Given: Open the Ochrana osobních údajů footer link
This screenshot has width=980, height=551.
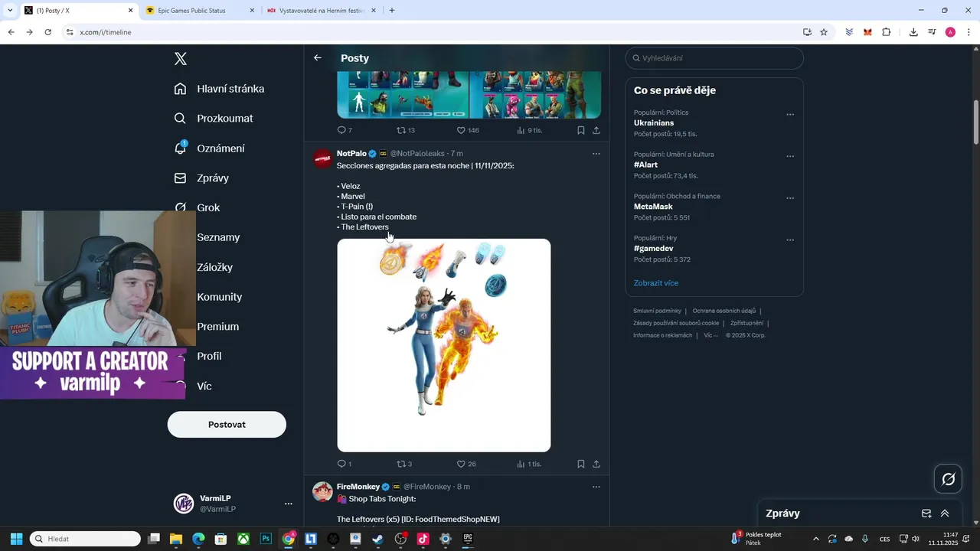Looking at the screenshot, I should coord(724,311).
